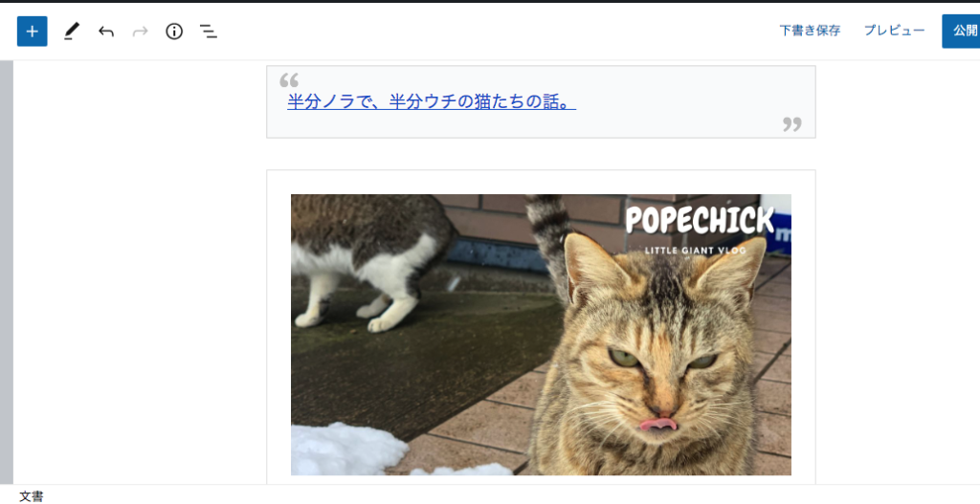Open the プレビュー preview option

895,31
